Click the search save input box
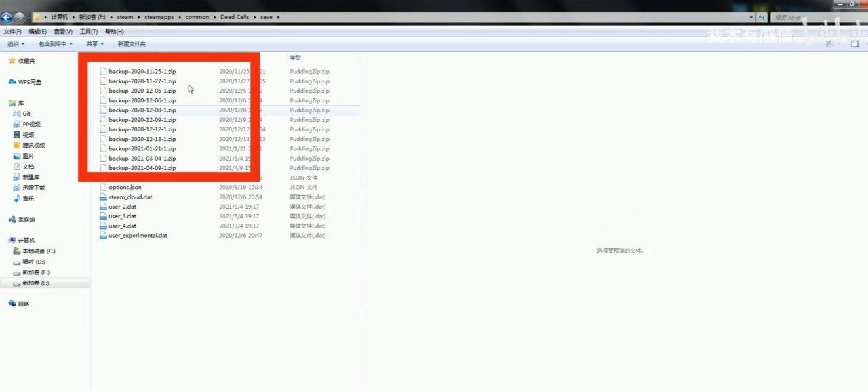 click(x=817, y=17)
